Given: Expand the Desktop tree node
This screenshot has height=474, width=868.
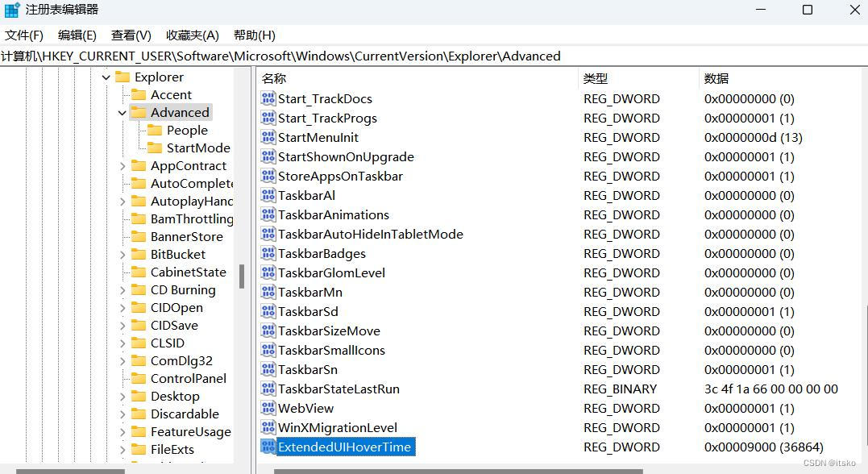Looking at the screenshot, I should (x=123, y=397).
